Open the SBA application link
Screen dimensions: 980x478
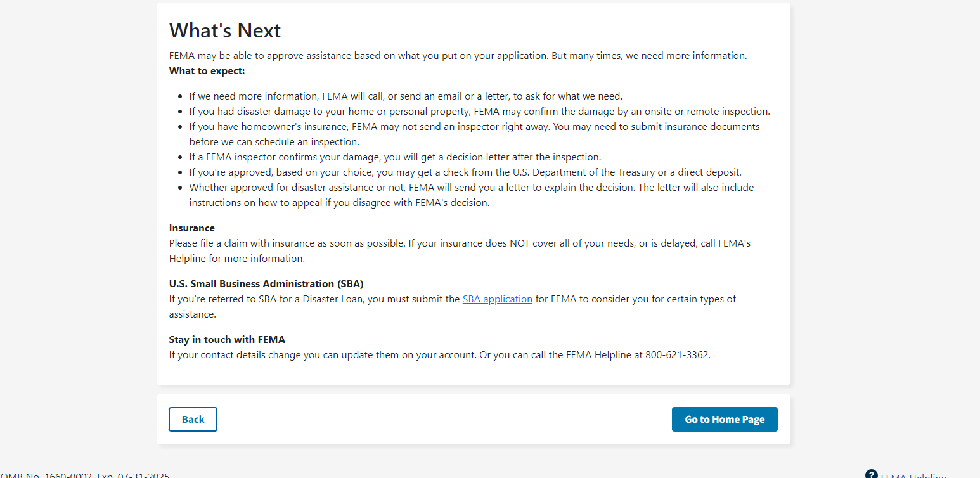pos(497,299)
